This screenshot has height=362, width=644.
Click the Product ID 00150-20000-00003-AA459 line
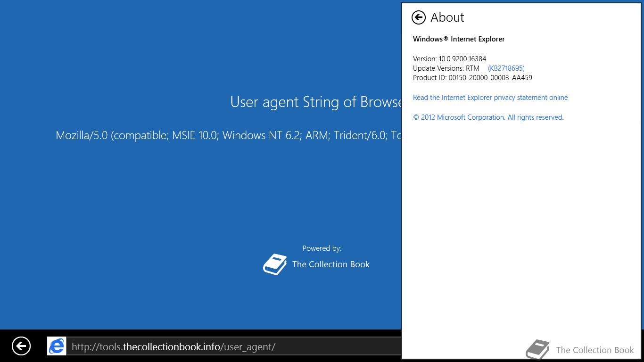[x=472, y=78]
